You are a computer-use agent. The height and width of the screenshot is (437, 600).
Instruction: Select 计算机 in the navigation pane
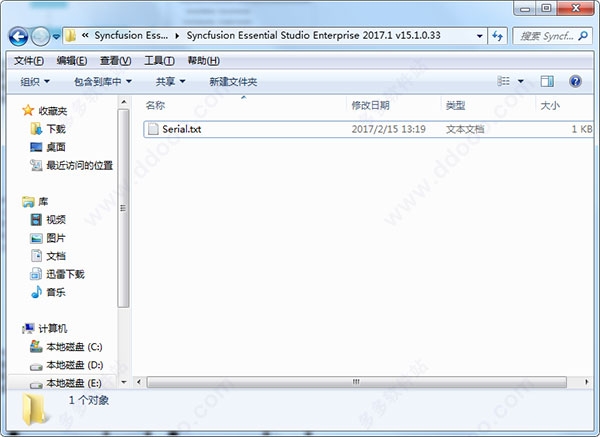click(53, 328)
